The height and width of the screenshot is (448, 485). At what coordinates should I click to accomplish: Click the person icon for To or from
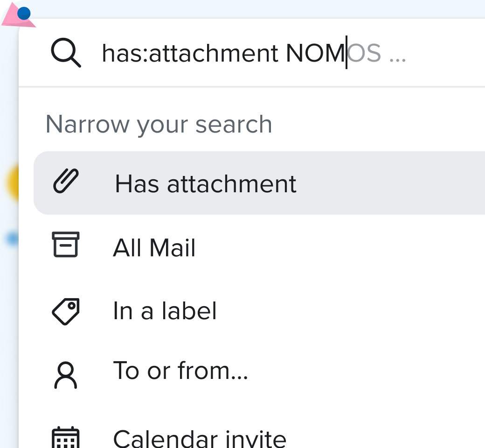tap(66, 375)
